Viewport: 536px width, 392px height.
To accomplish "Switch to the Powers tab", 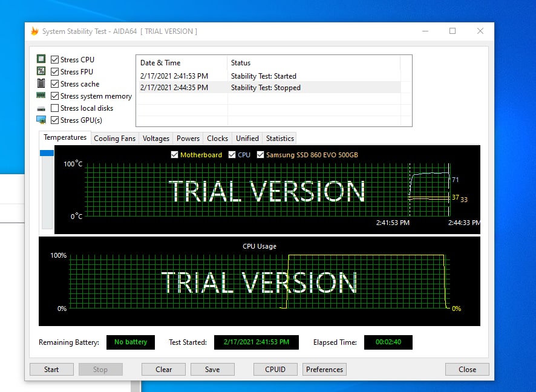I will [x=188, y=139].
